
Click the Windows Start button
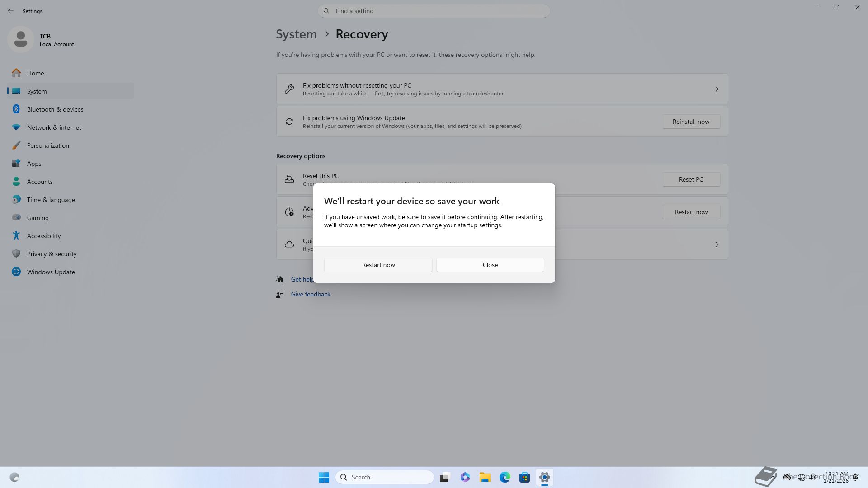[x=324, y=477]
